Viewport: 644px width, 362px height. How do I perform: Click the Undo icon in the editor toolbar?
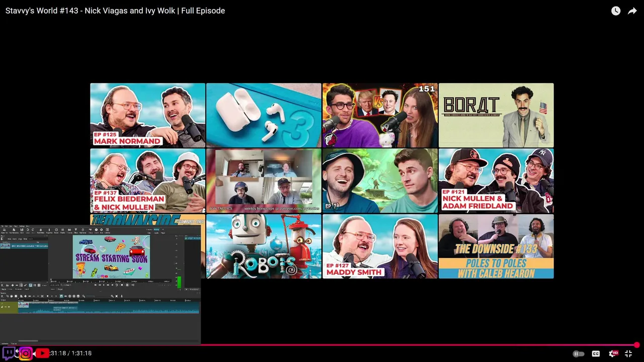click(x=29, y=230)
